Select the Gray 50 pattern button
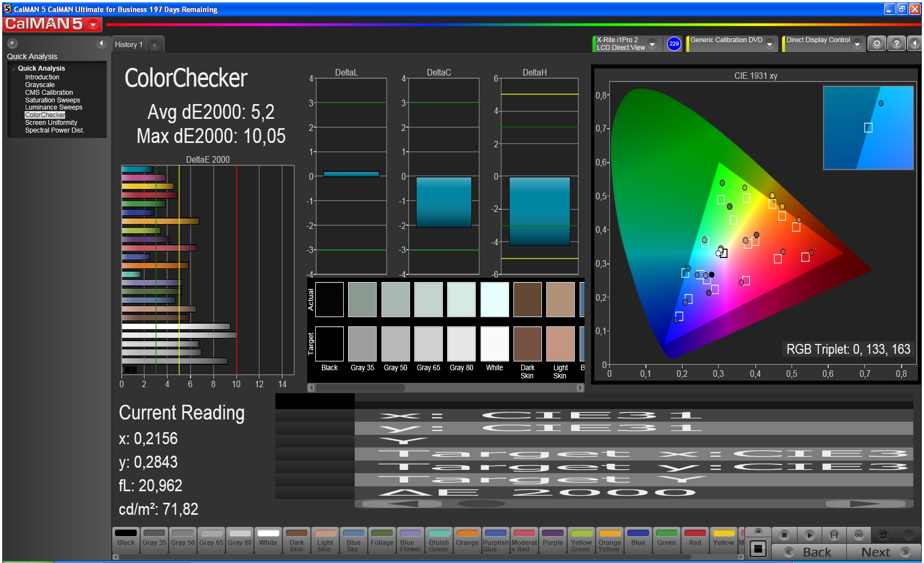The width and height of the screenshot is (924, 563). (183, 539)
